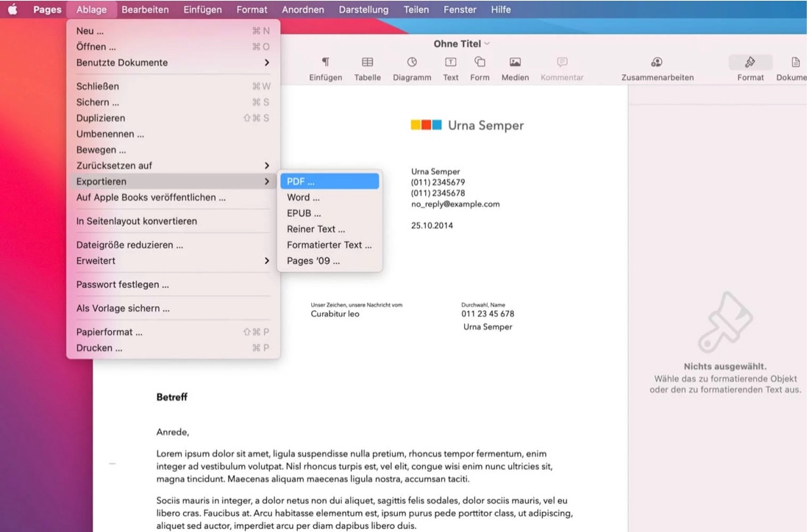Click the (011) 2345679 phone line
The width and height of the screenshot is (809, 532).
(x=438, y=182)
